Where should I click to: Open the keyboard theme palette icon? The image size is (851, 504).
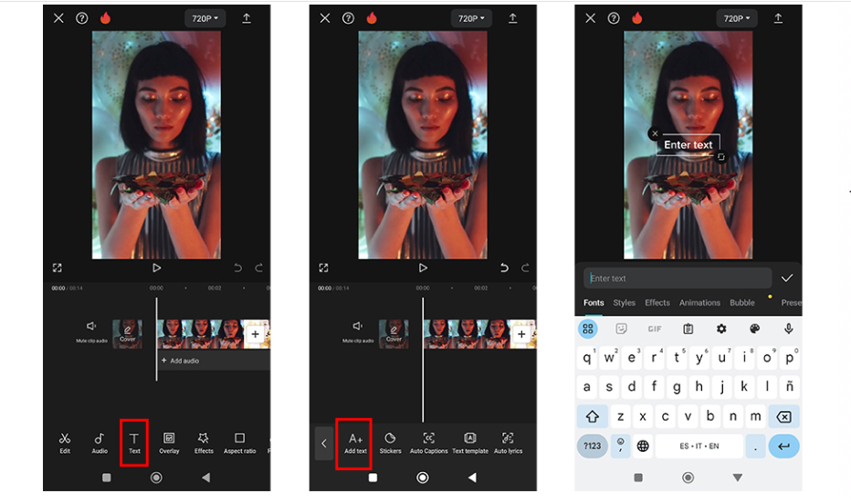(754, 329)
